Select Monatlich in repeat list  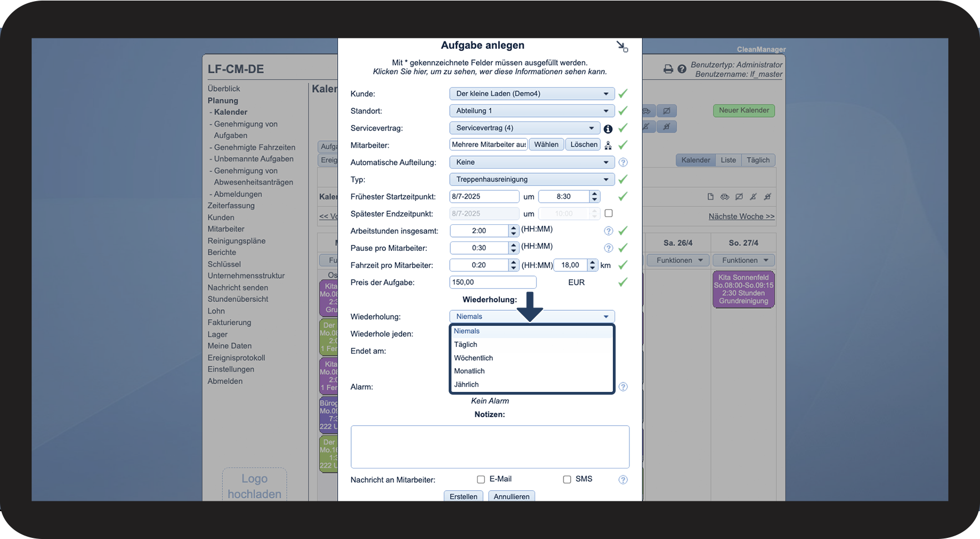[532, 371]
